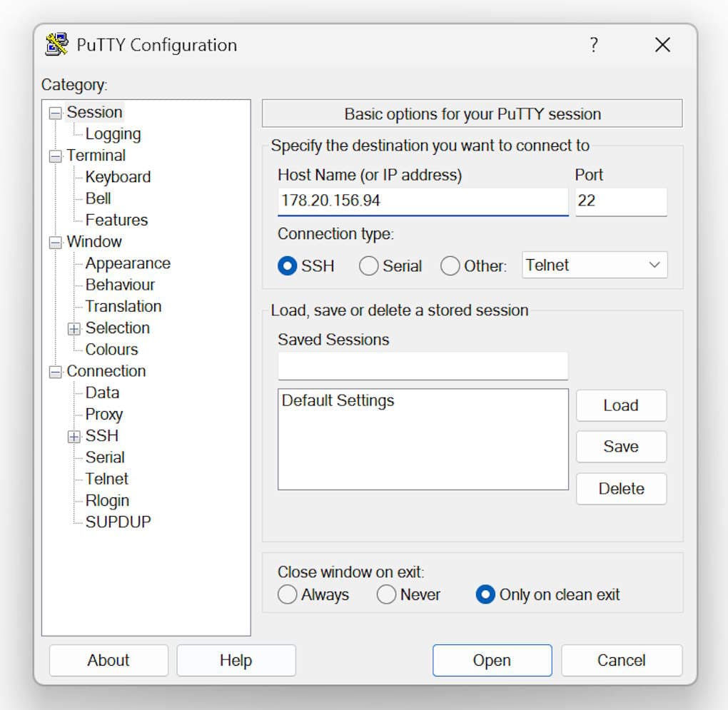Select Default Settings in sessions list
This screenshot has width=728, height=710.
click(338, 400)
